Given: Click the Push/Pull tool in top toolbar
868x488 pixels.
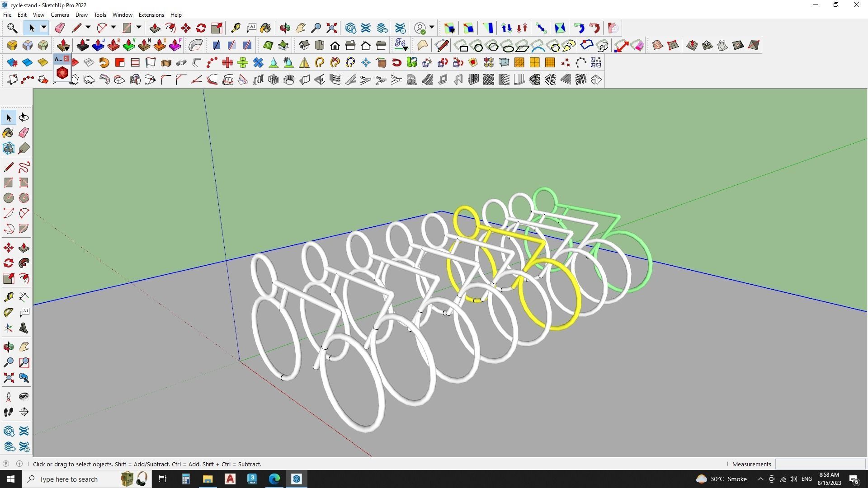Looking at the screenshot, I should [155, 28].
